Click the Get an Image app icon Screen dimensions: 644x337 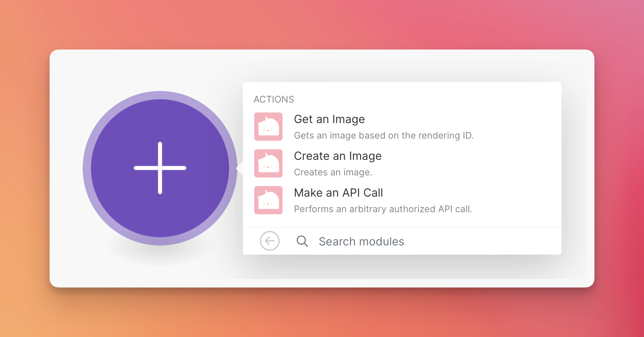(268, 127)
